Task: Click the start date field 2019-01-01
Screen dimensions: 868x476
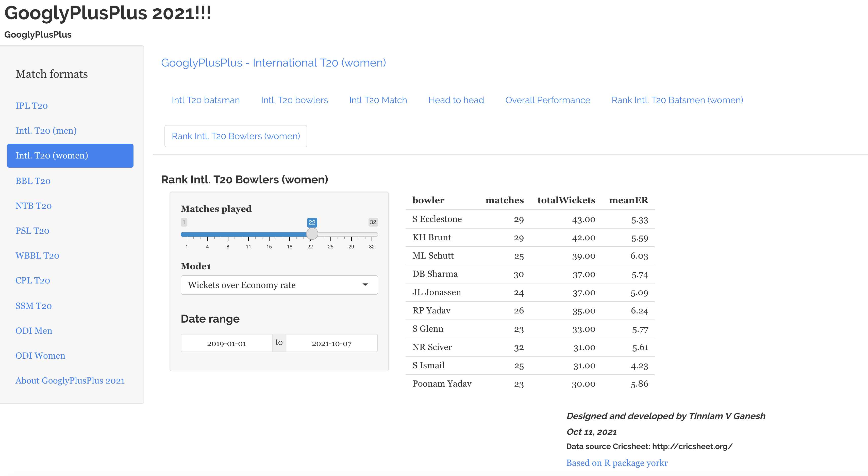Action: [x=226, y=343]
